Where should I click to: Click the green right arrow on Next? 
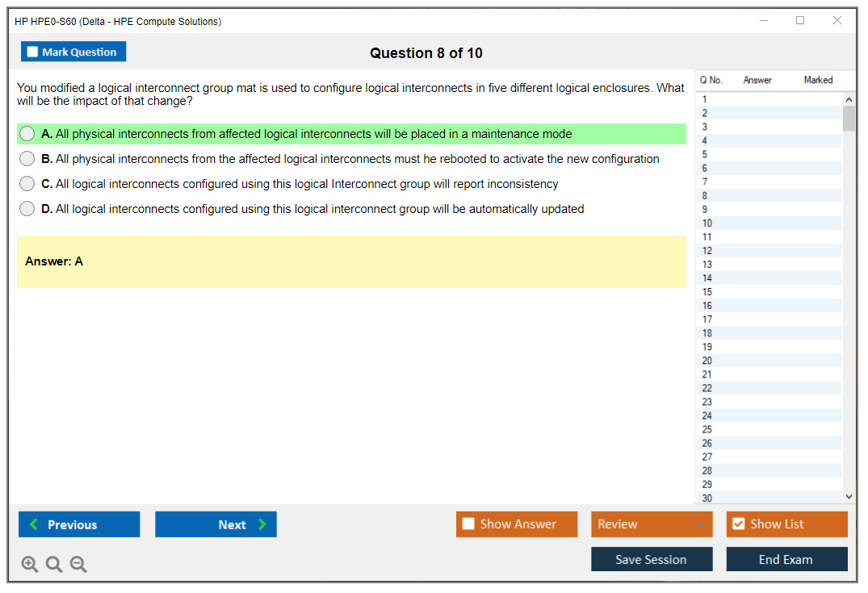tap(262, 524)
